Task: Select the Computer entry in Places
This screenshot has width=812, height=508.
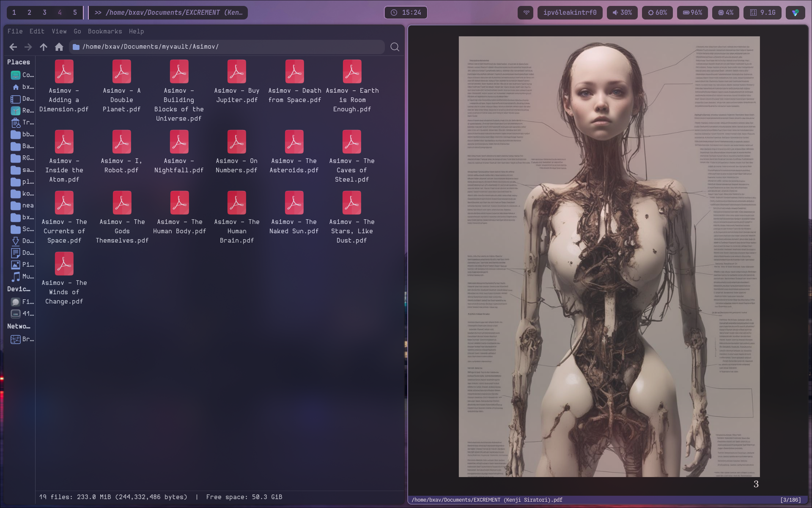Action: coord(22,75)
